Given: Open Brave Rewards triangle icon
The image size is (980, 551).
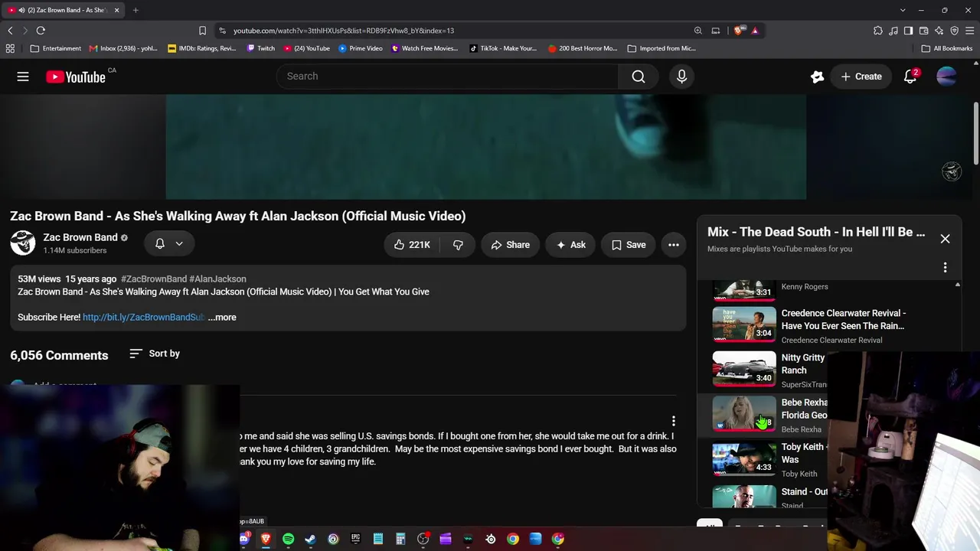Looking at the screenshot, I should (755, 31).
